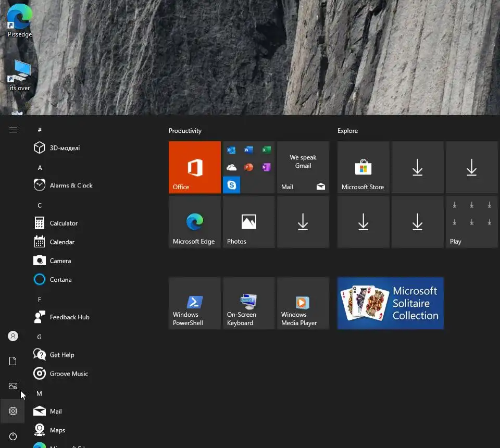Click the download tile beside Photos
The height and width of the screenshot is (448, 500).
[x=303, y=222]
